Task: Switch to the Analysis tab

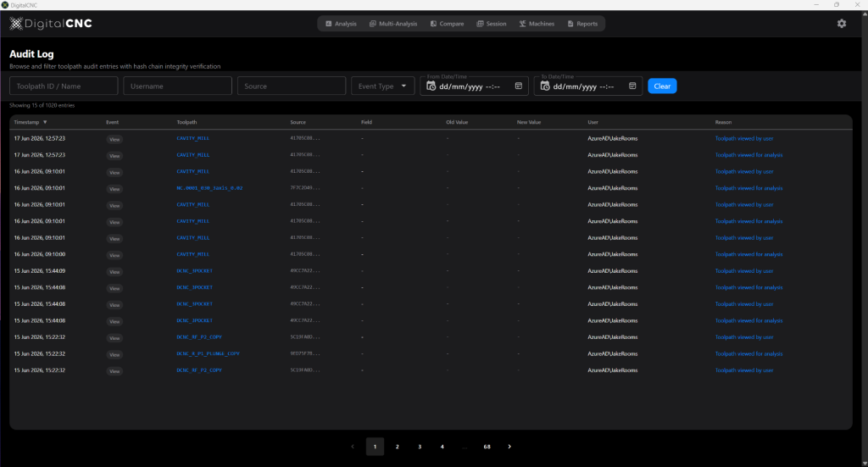Action: (x=341, y=24)
